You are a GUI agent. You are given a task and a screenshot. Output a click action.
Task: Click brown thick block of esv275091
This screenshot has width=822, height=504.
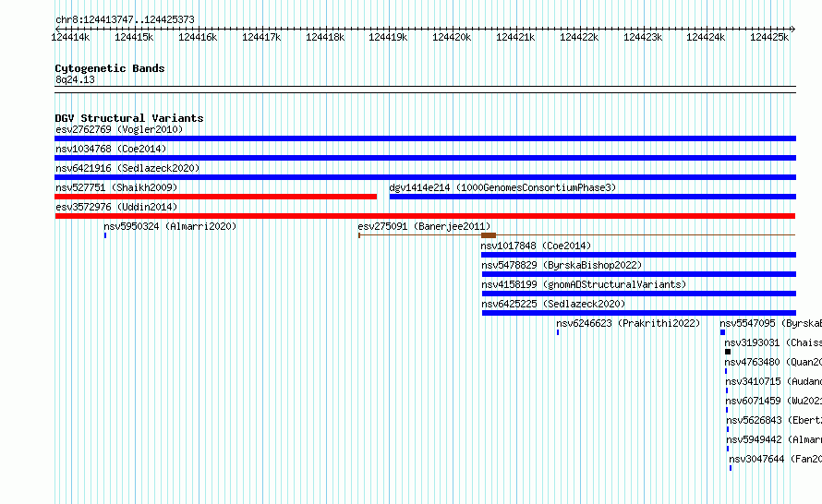point(489,235)
